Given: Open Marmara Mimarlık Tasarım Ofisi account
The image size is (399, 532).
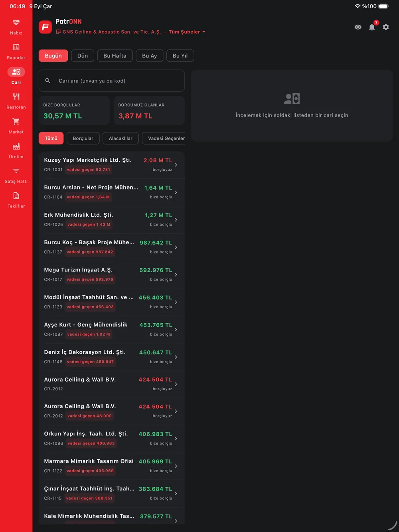Looking at the screenshot, I should point(112,466).
